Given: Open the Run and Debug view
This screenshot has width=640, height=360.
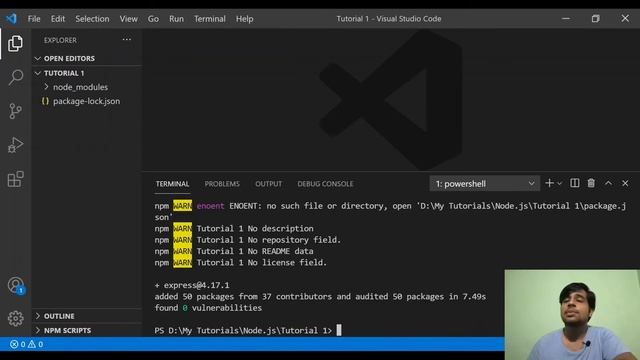Looking at the screenshot, I should [x=15, y=145].
